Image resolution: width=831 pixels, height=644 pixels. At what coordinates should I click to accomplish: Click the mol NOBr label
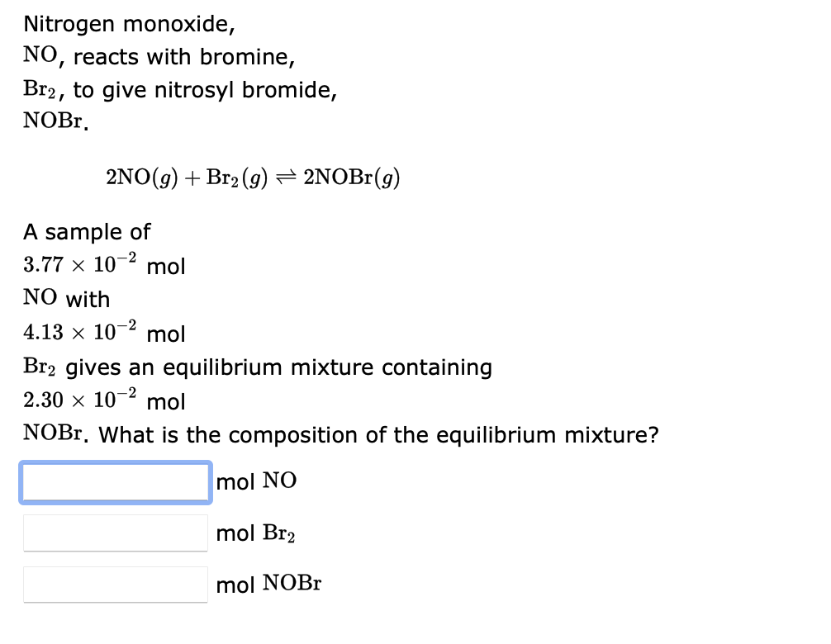tap(268, 584)
